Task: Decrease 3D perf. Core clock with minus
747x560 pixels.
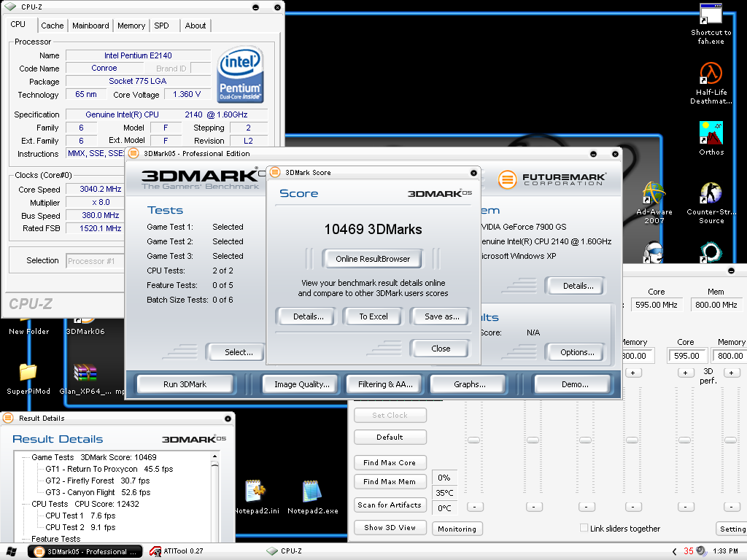Action: tap(685, 507)
